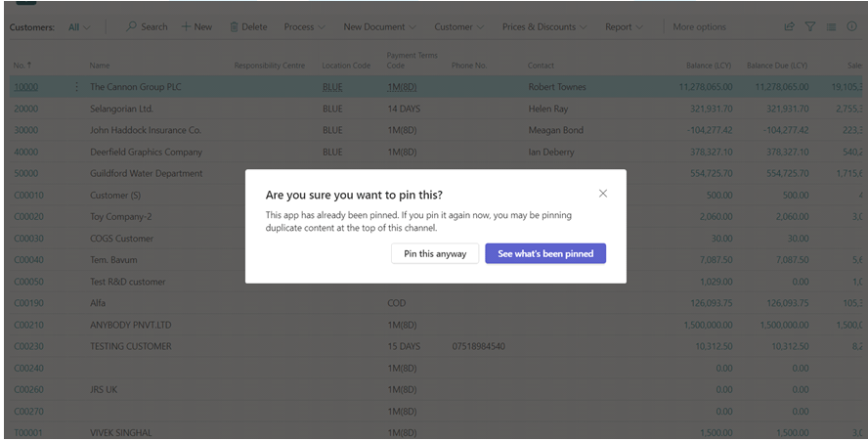Open customer number 50000 link

26,173
